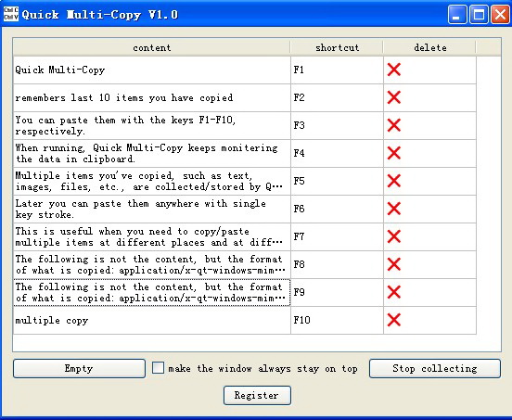Select 'remembers last 10 items you have copied'

[152, 97]
